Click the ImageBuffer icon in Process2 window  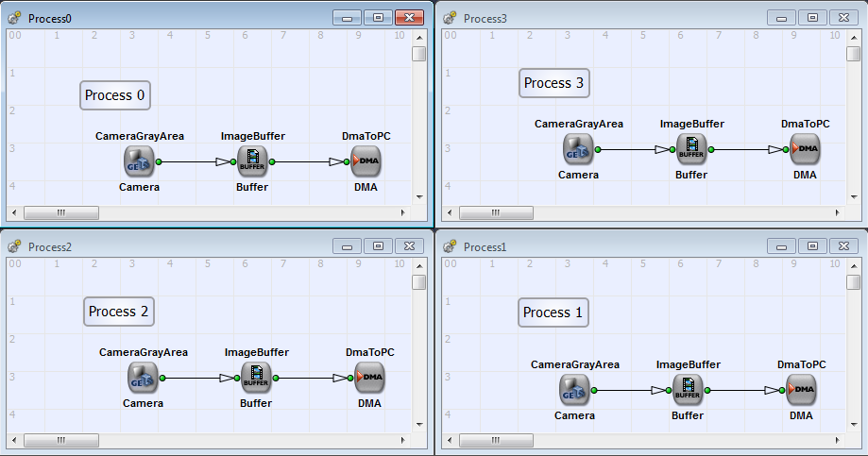click(x=256, y=378)
